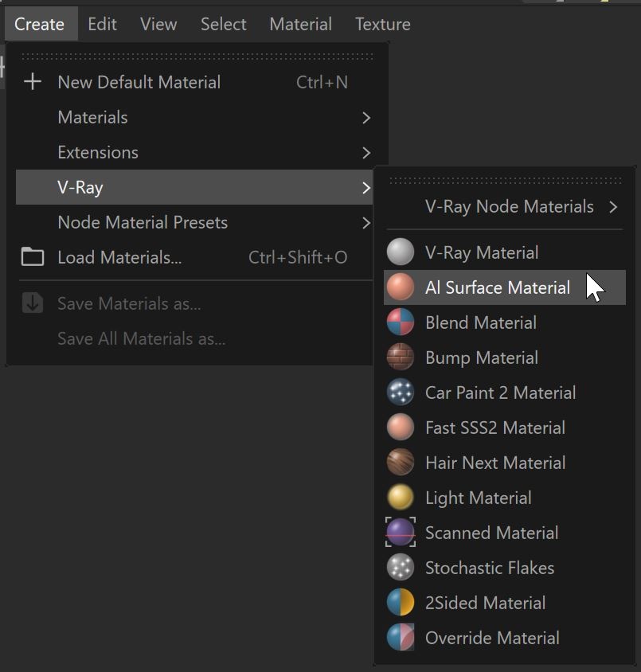Screen dimensions: 641x672
Task: Open the View menu
Action: point(158,24)
